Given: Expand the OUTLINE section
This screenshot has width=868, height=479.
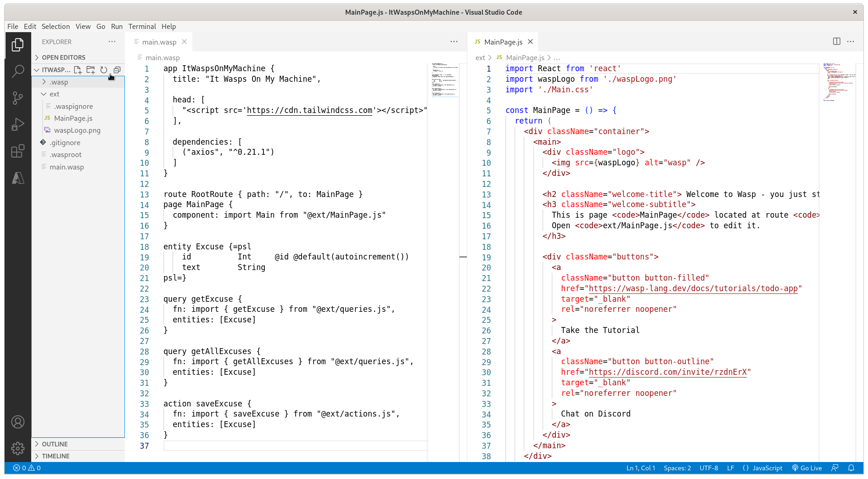Looking at the screenshot, I should coord(55,444).
